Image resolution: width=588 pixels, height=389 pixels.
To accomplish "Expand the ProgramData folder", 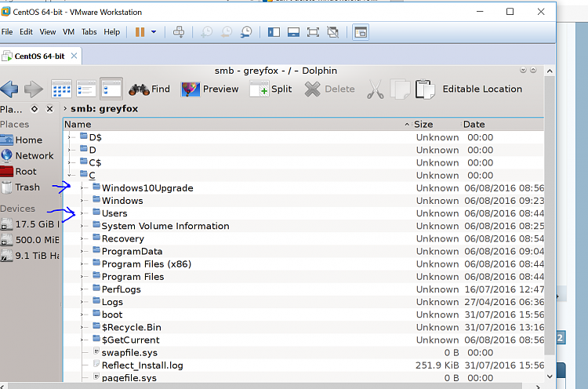I will click(82, 251).
